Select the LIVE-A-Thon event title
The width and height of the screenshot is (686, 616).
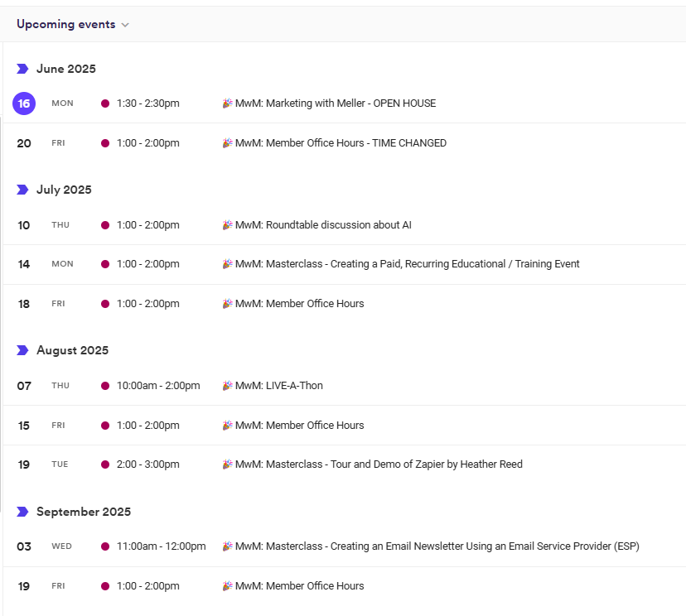point(278,386)
